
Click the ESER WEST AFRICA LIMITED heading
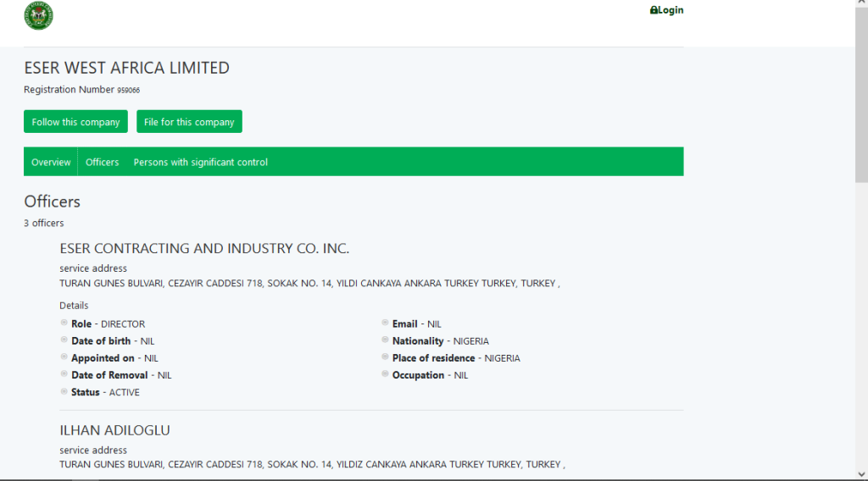click(127, 68)
